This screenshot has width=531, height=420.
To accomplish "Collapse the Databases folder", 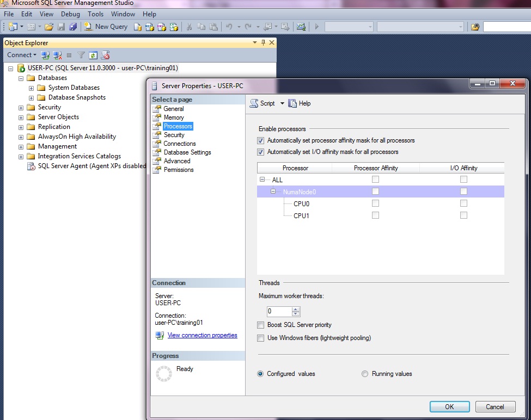I will [x=21, y=78].
